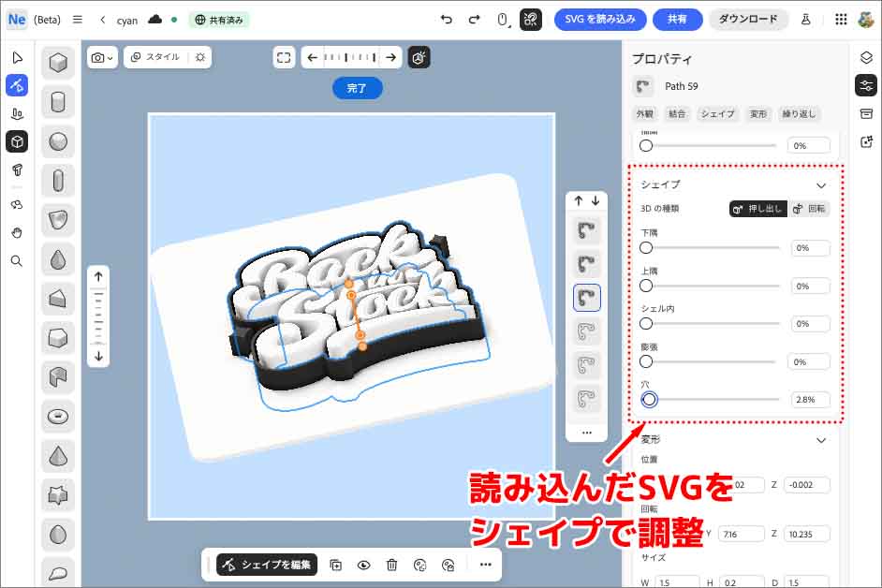Open the properties sliders panel icon
The height and width of the screenshot is (588, 882).
(x=866, y=85)
